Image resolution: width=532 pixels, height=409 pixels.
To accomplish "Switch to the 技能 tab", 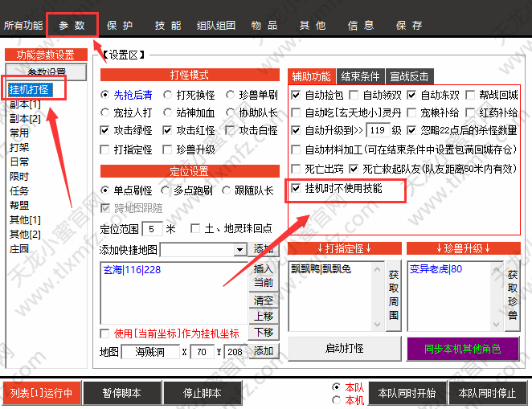I will (x=168, y=25).
